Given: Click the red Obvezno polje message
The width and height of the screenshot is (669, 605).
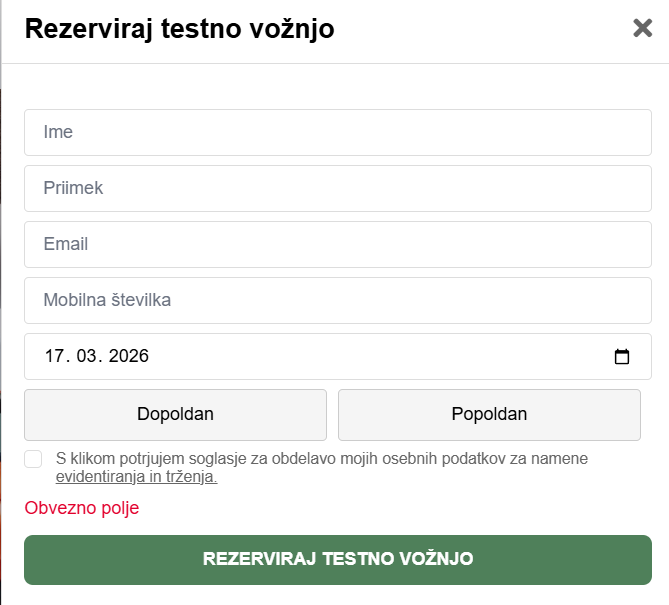Looking at the screenshot, I should (82, 508).
